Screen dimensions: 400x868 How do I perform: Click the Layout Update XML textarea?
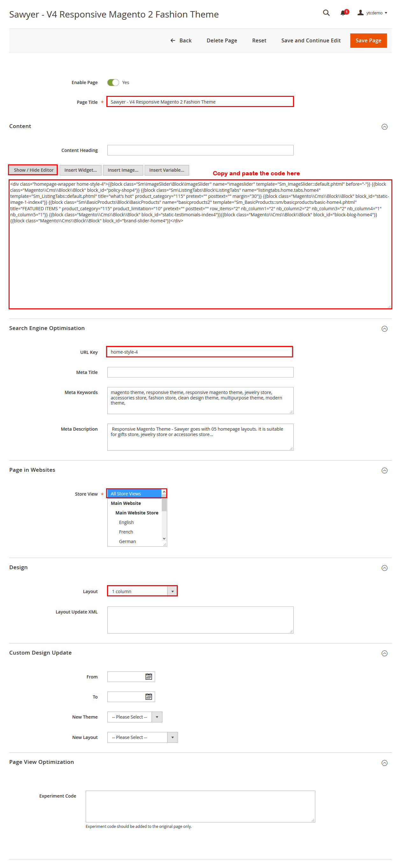pyautogui.click(x=200, y=620)
